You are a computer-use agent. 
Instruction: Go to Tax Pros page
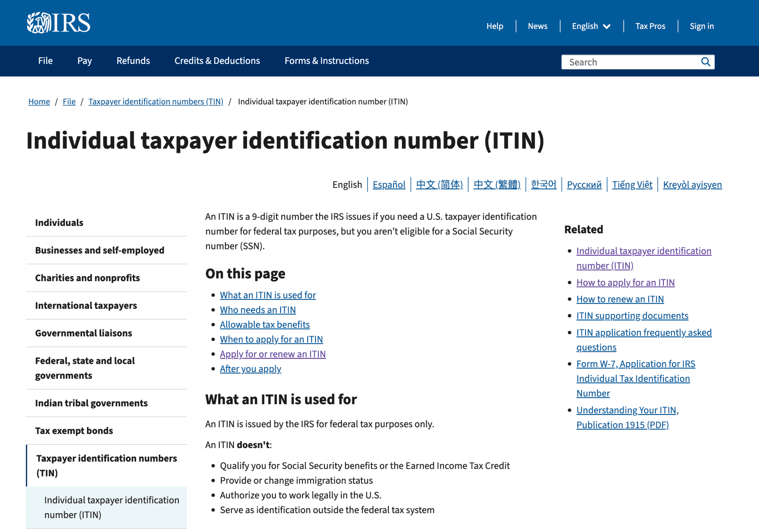coord(650,26)
